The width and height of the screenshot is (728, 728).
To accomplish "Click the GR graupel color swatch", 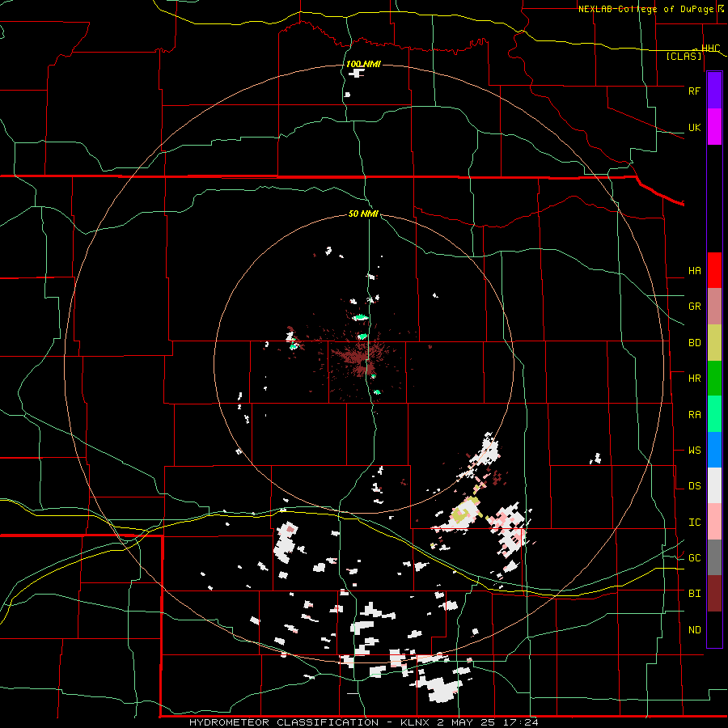I will (714, 307).
